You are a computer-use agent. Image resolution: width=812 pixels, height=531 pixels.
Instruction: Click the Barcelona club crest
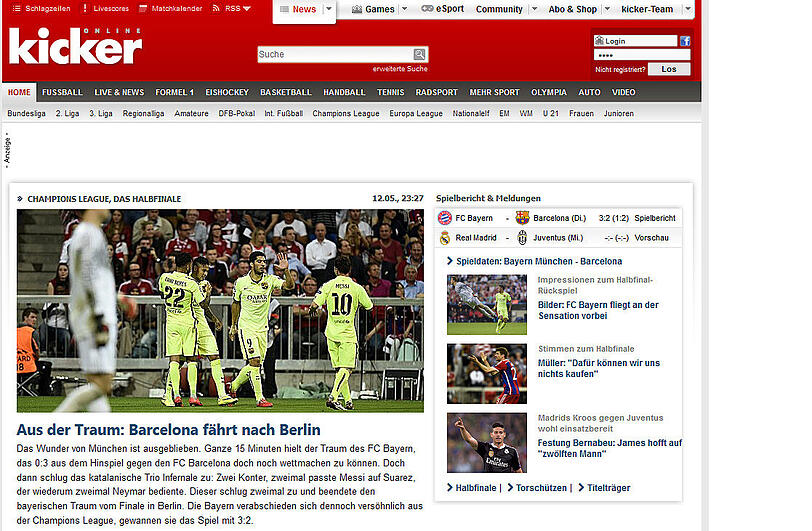pos(523,218)
